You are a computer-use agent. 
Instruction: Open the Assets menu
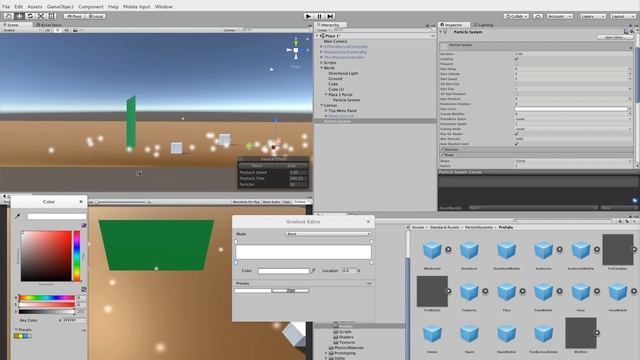click(35, 7)
